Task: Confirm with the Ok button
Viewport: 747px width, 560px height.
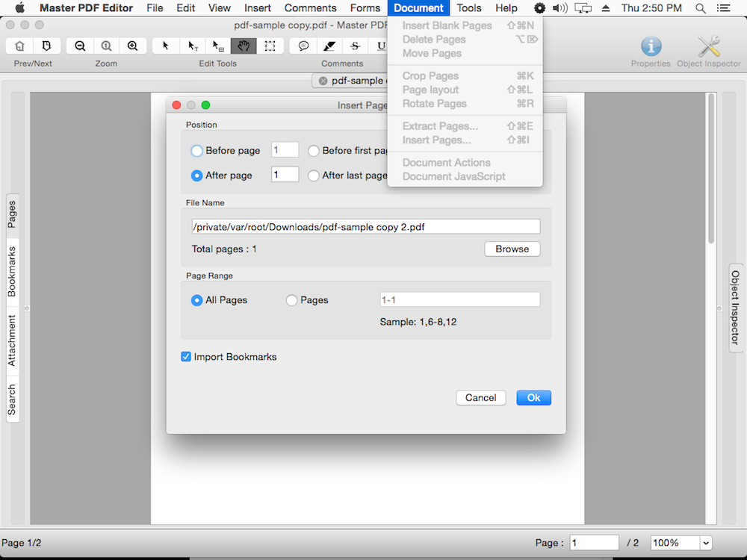Action: [x=533, y=398]
